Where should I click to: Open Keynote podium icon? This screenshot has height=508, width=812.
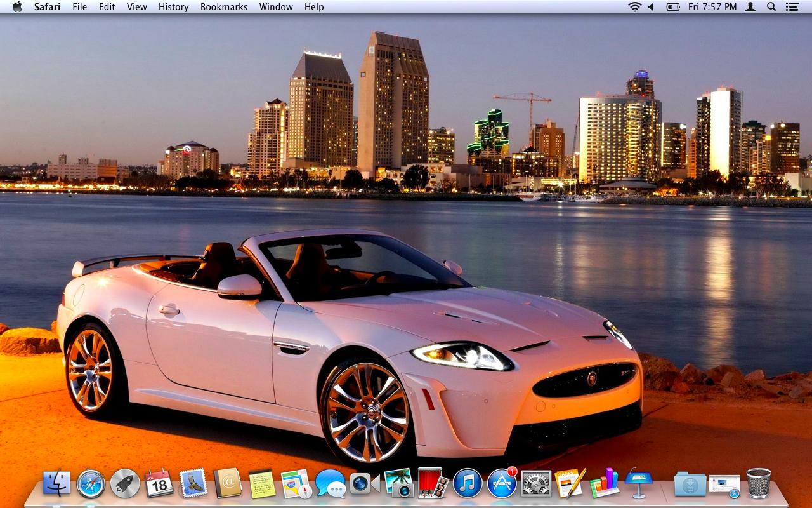pyautogui.click(x=639, y=483)
